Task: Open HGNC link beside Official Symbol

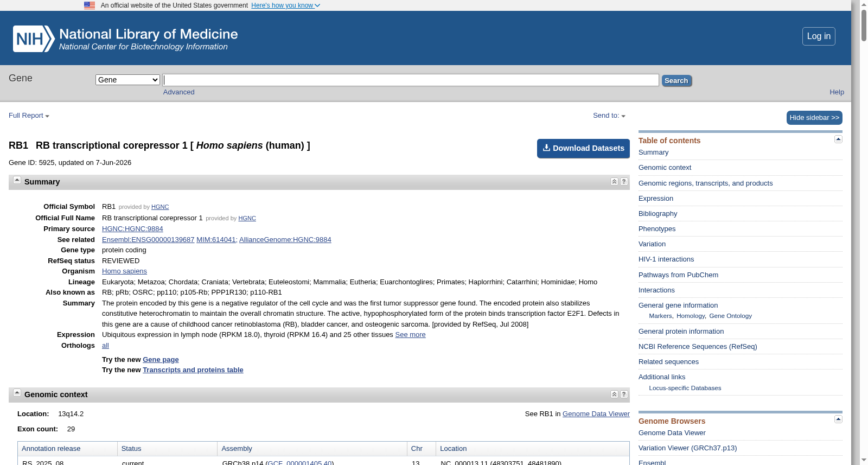Action: (160, 207)
